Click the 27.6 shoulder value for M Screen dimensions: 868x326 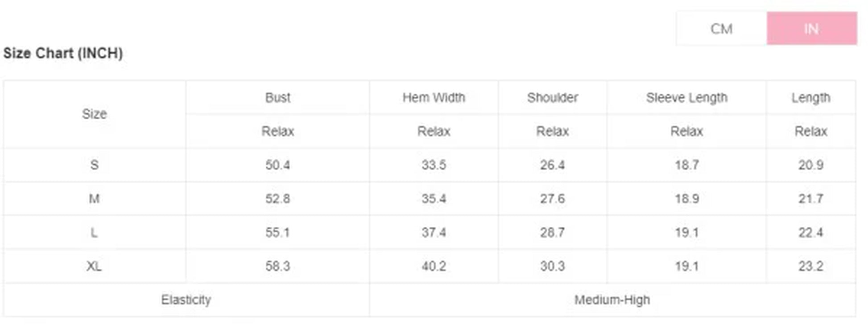click(552, 198)
